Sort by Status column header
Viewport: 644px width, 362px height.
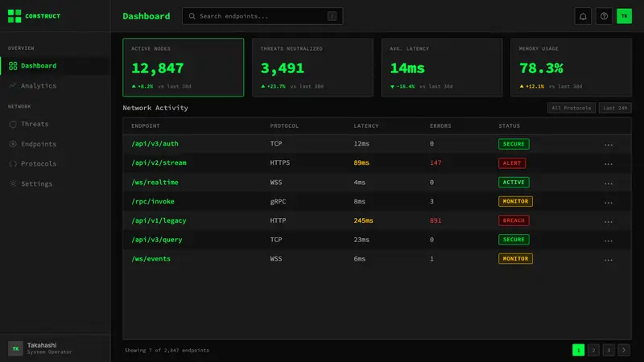[510, 126]
